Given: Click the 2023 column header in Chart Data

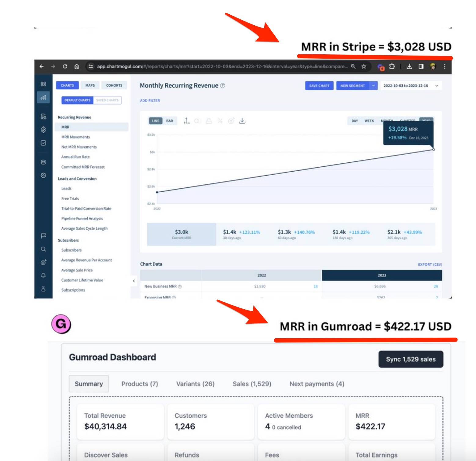Looking at the screenshot, I should [382, 275].
